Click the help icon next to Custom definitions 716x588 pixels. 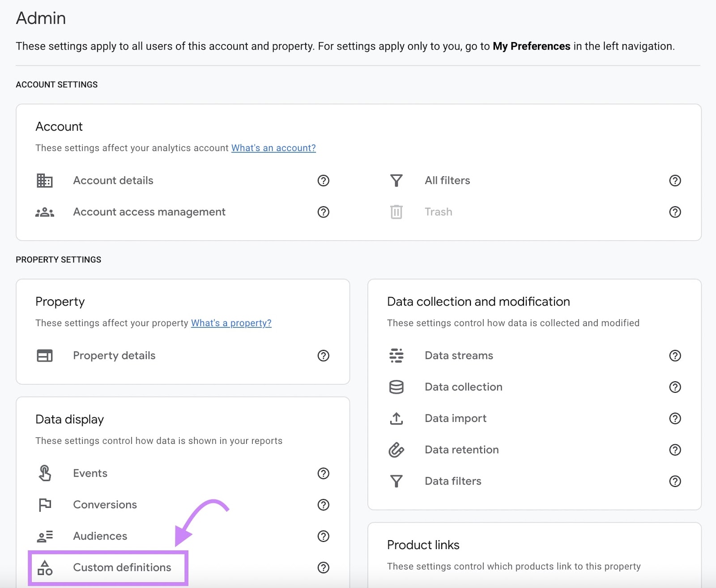tap(323, 567)
